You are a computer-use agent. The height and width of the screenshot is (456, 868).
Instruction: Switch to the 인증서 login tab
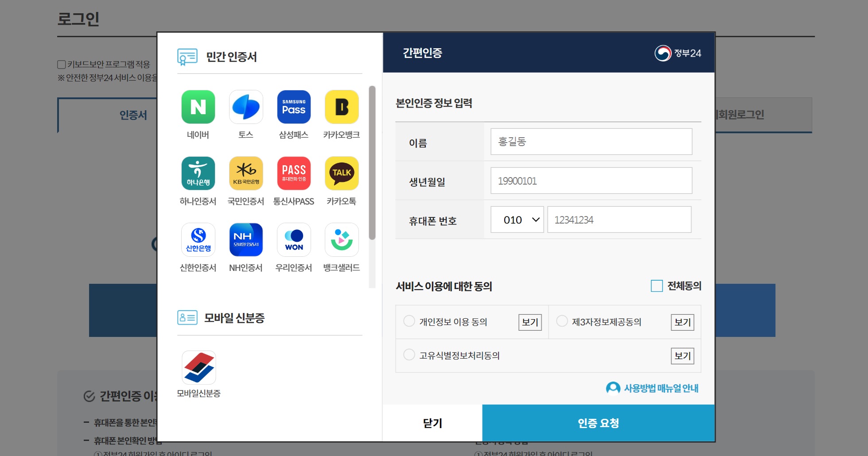coord(133,115)
